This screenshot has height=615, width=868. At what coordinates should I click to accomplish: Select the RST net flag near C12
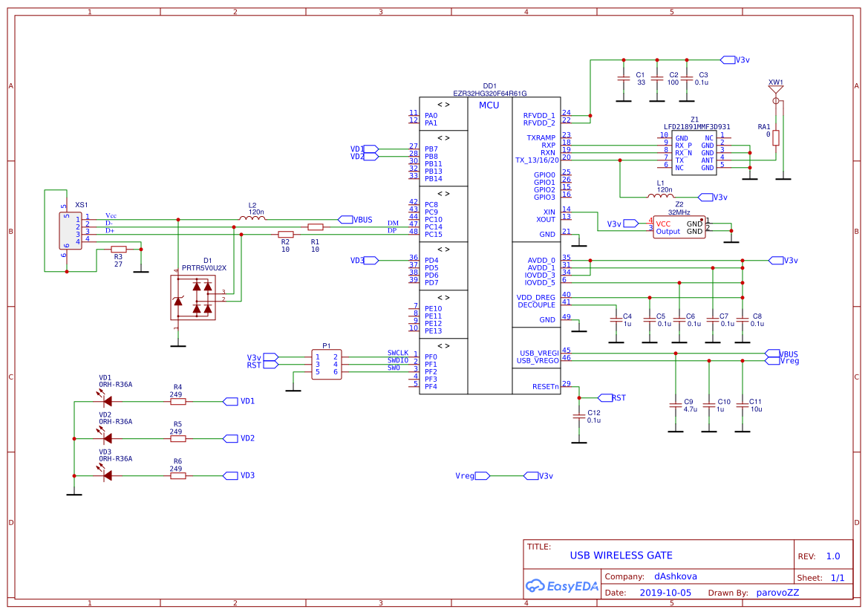[x=612, y=397]
